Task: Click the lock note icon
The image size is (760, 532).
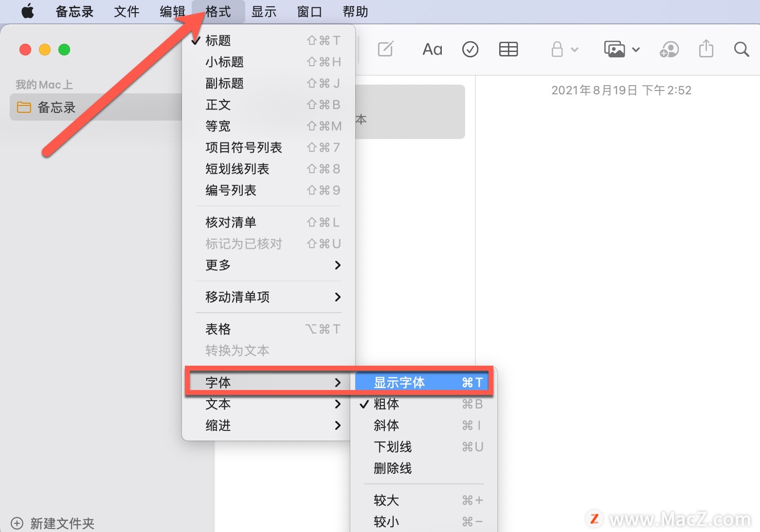Action: [557, 49]
